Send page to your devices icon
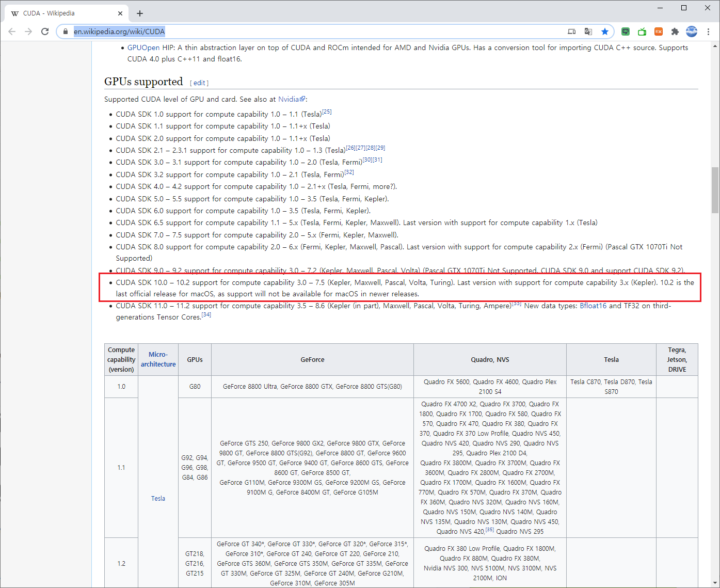This screenshot has height=588, width=720. point(571,31)
